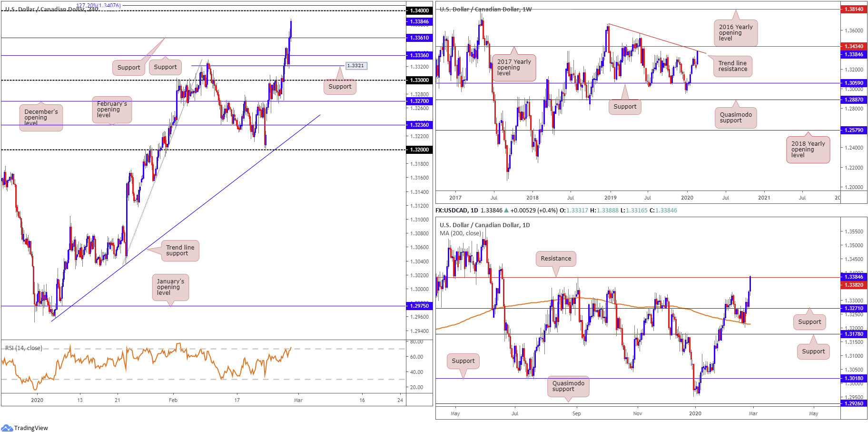Click the 1.34340 price label on weekly chart
The image size is (868, 432).
[x=854, y=46]
